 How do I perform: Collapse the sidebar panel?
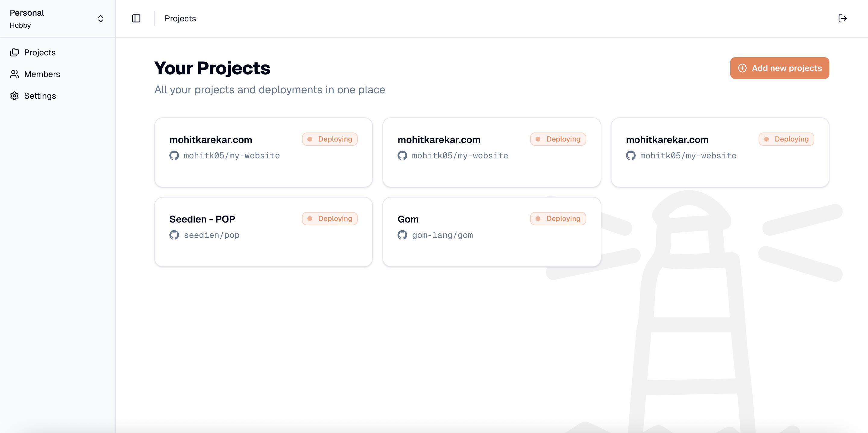tap(136, 19)
